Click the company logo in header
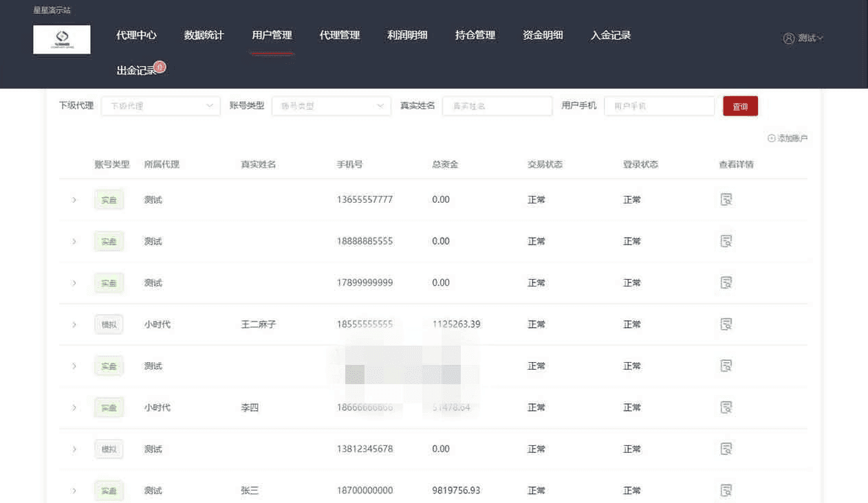Image resolution: width=868 pixels, height=503 pixels. click(62, 39)
